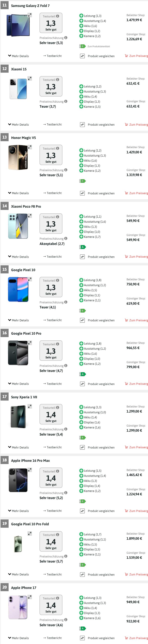
Task: Click the Sony Xperia 1 VII product thumbnail
Action: [x=18, y=417]
